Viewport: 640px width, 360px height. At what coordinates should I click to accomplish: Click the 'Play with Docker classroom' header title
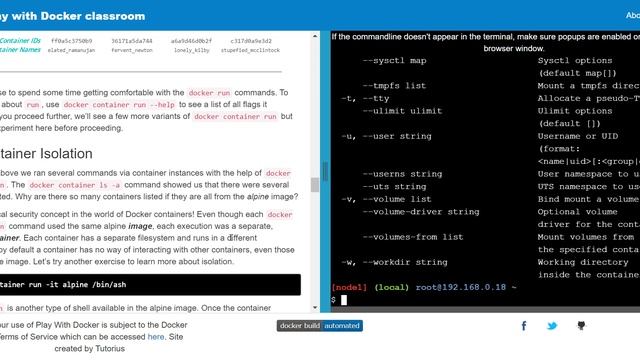(73, 16)
